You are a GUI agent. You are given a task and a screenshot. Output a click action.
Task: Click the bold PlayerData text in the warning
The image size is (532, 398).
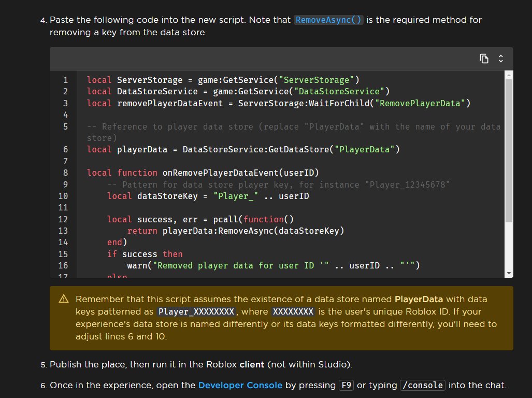click(419, 299)
